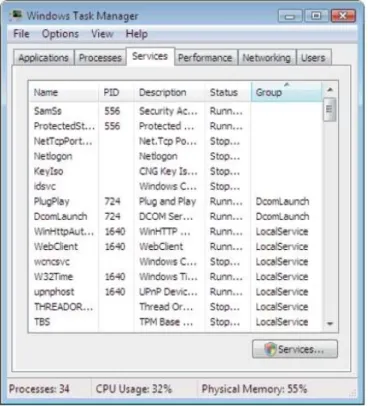Image resolution: width=368 pixels, height=406 pixels.
Task: Minimize the Task Manager window
Action: click(290, 16)
